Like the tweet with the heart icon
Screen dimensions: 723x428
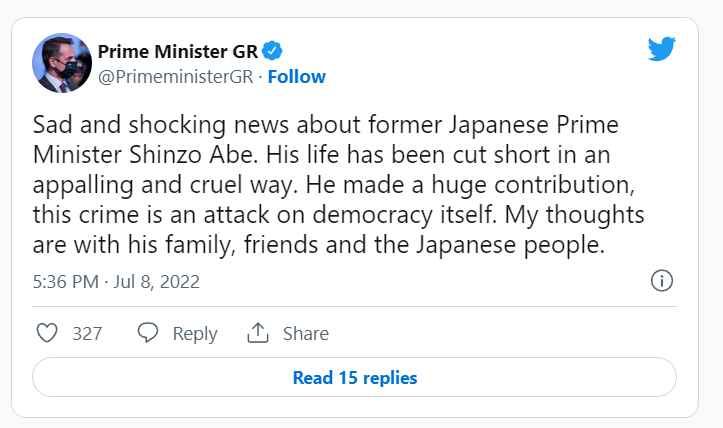pos(47,333)
